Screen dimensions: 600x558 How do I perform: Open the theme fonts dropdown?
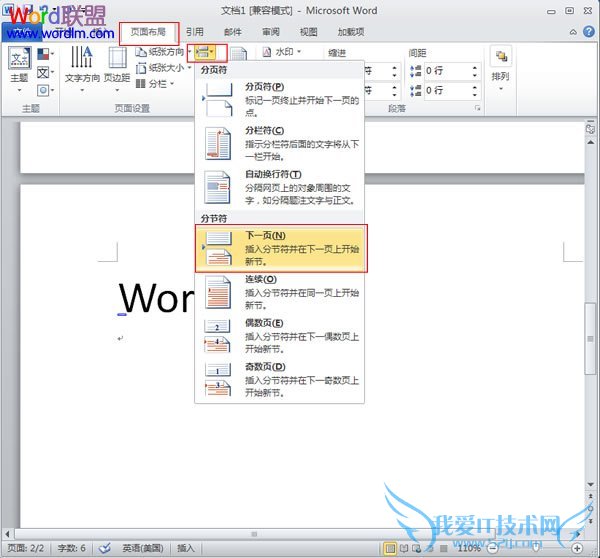45,72
